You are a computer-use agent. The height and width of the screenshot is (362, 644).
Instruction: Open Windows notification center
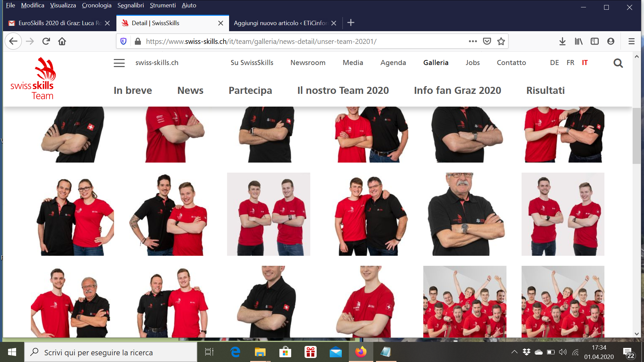click(x=629, y=352)
